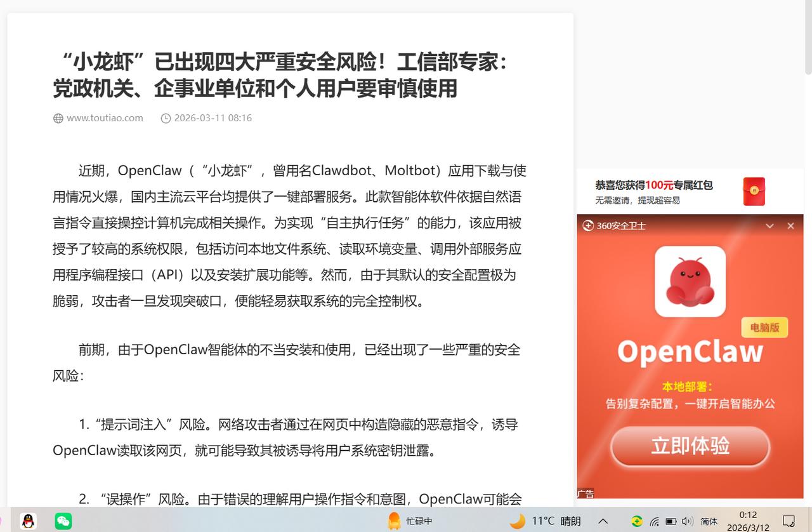
Task: Open WeChat from the taskbar
Action: click(63, 521)
